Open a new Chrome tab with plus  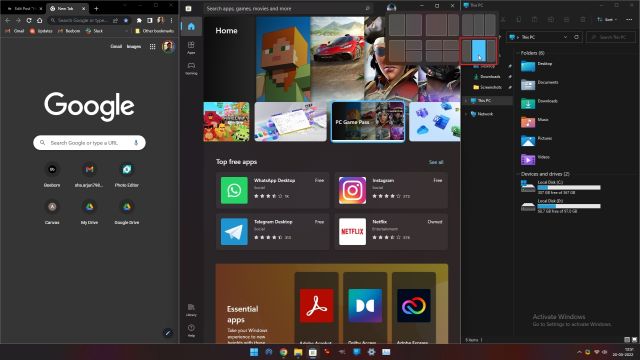click(96, 8)
